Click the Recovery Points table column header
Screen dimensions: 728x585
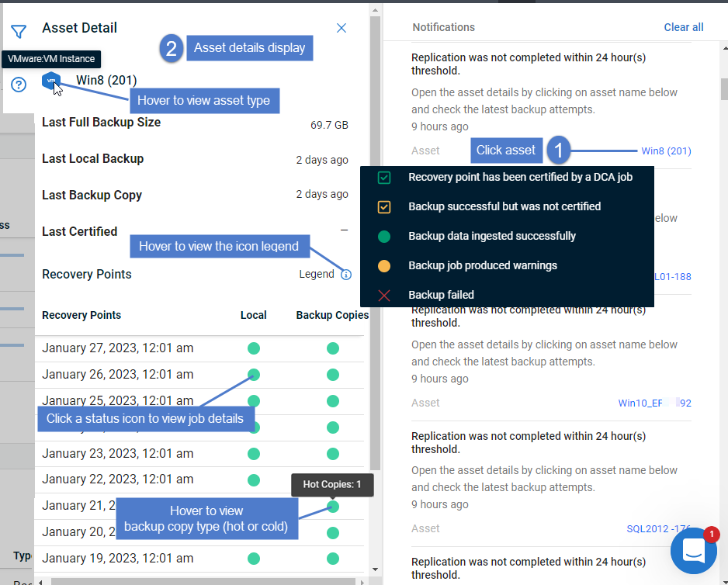pyautogui.click(x=81, y=315)
